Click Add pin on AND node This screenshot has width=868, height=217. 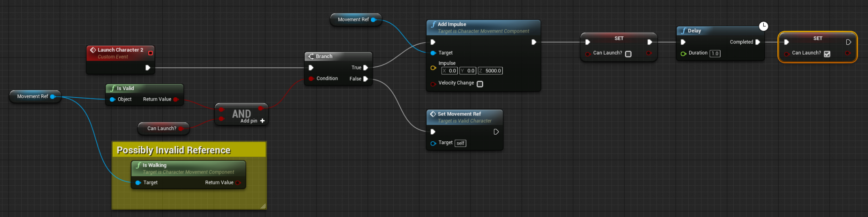coord(253,121)
